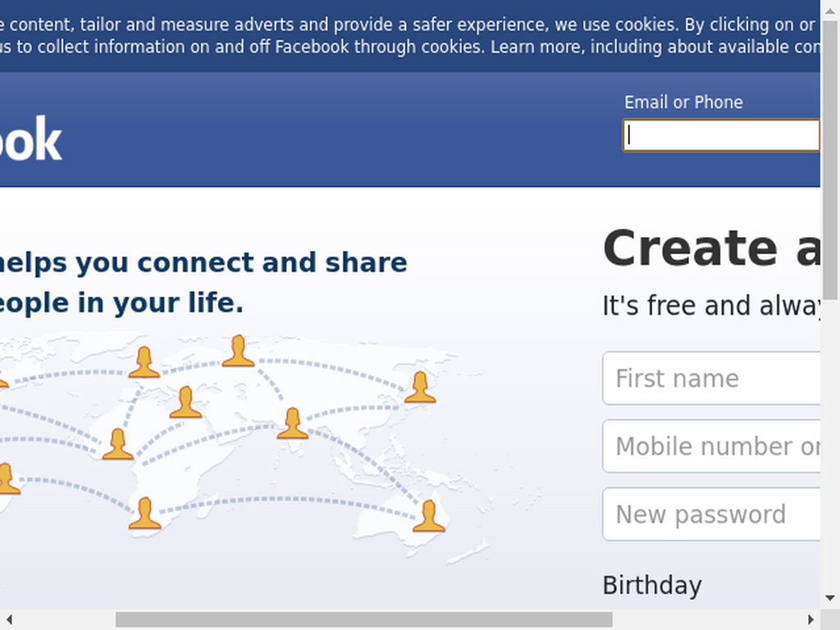This screenshot has height=630, width=840.
Task: Select the person icon over India
Action: tap(293, 423)
